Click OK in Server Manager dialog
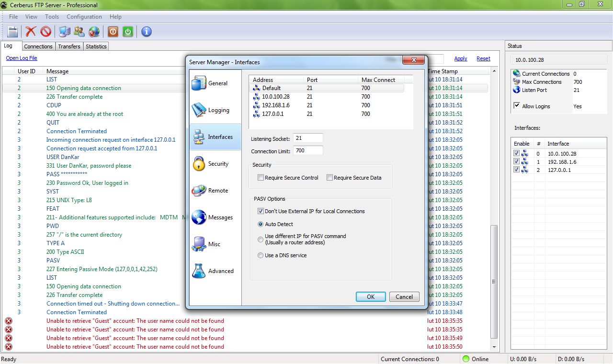This screenshot has width=613, height=364. coord(371,296)
